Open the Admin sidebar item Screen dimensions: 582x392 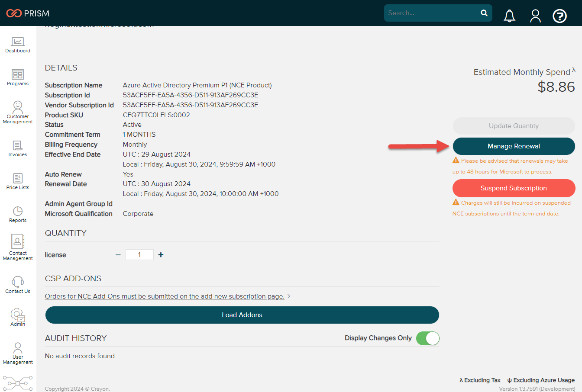tap(18, 317)
